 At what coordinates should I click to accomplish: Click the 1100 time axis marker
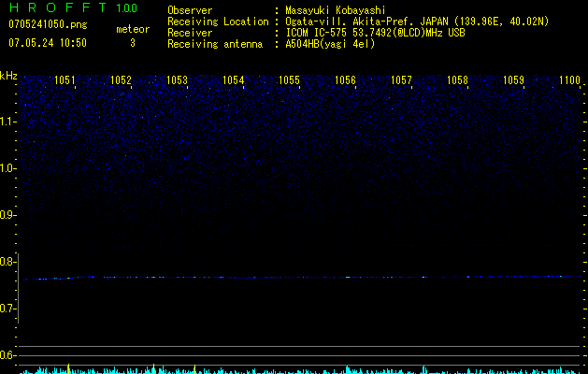[569, 80]
